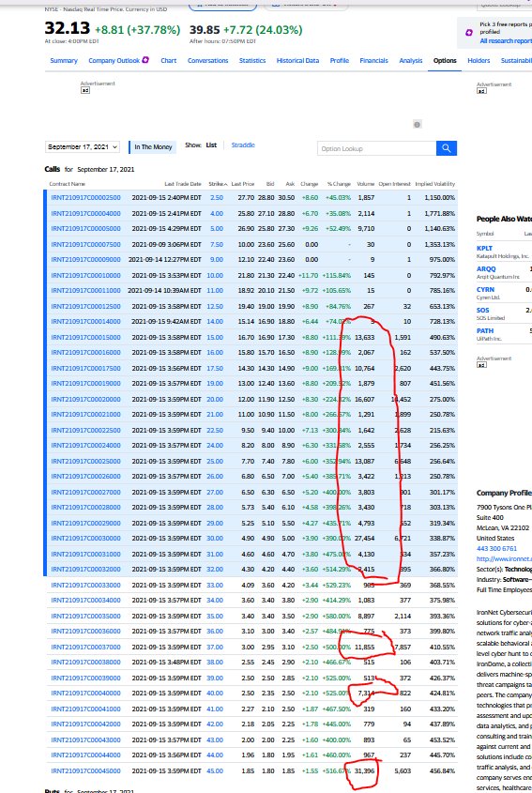This screenshot has width=532, height=793.
Task: Open the All research reports link
Action: [x=506, y=41]
